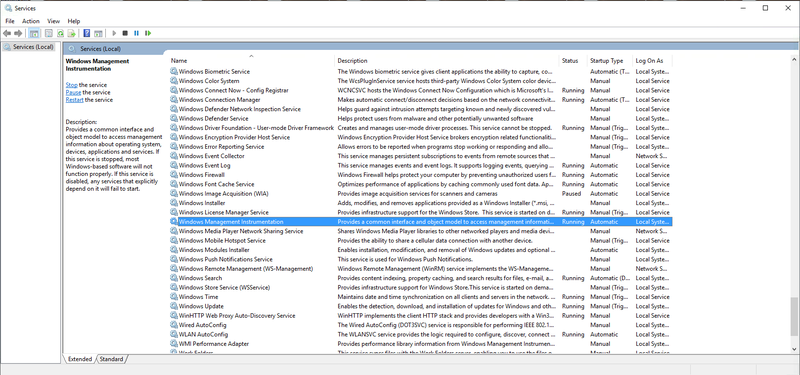Open the Action menu
This screenshot has width=800, height=375.
pyautogui.click(x=31, y=21)
